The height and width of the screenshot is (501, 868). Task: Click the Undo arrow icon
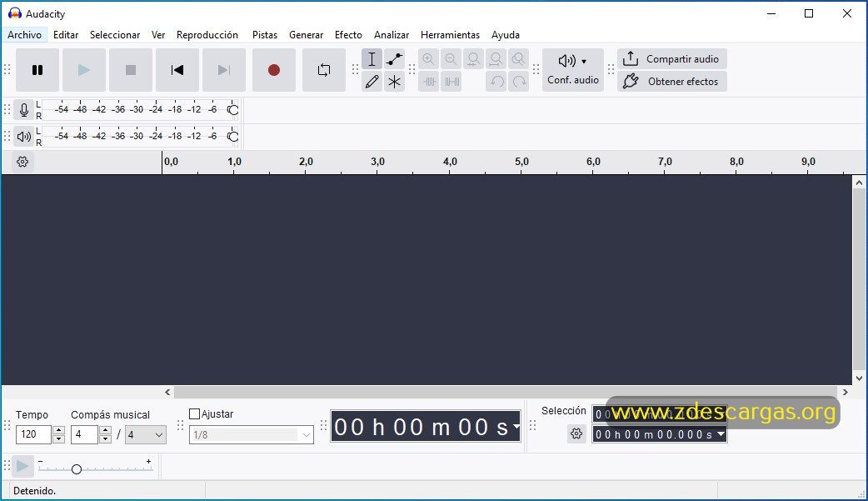coord(496,82)
